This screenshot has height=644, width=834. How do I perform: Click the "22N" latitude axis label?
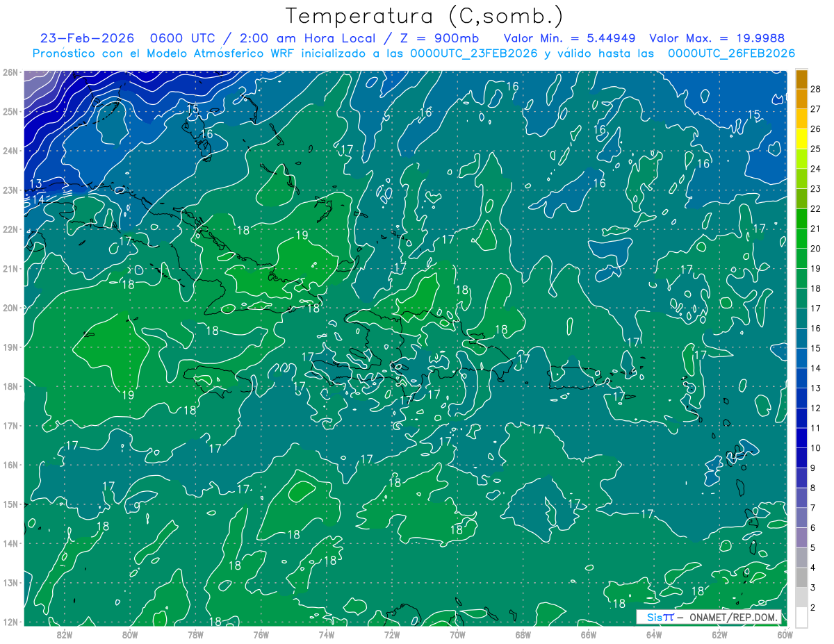[10, 229]
